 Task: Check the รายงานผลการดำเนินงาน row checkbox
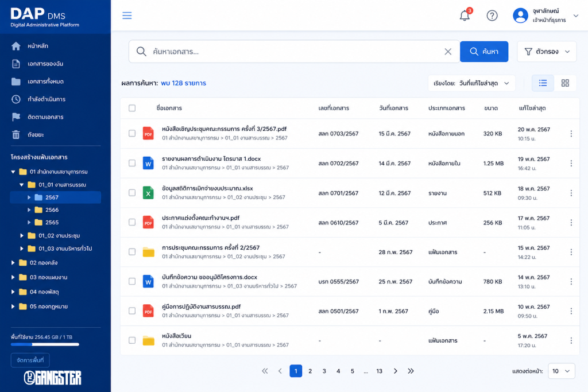pos(132,163)
